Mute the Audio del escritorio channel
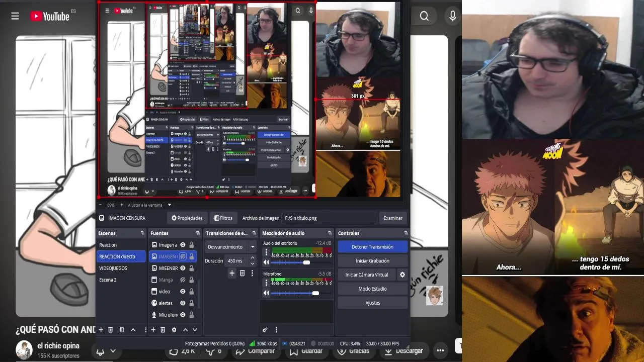The height and width of the screenshot is (362, 644). tap(266, 262)
